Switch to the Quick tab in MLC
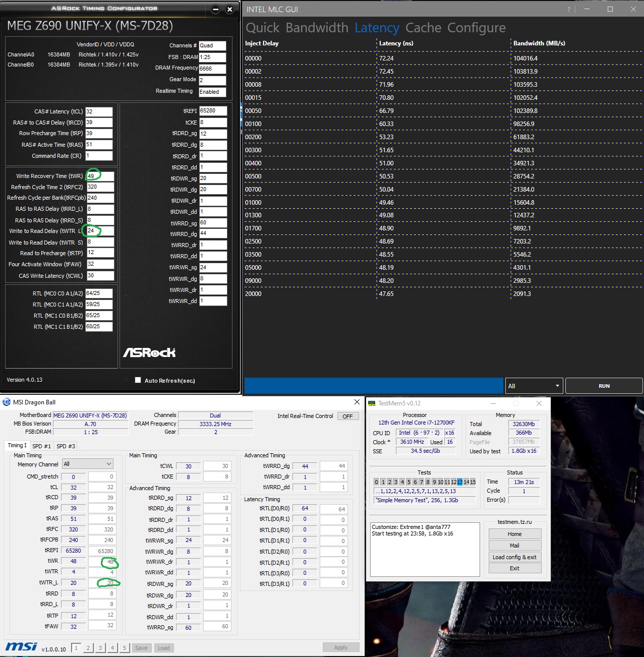 coord(262,28)
